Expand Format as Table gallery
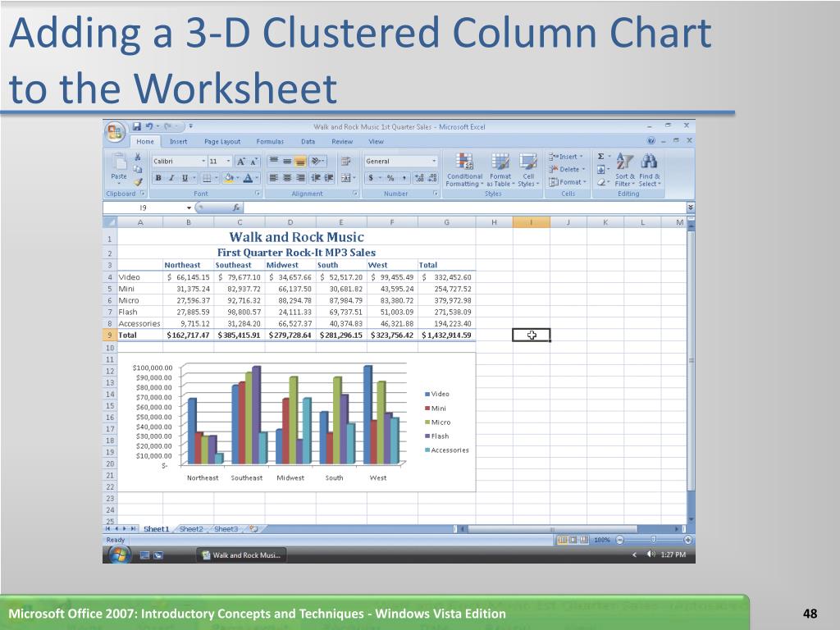Viewport: 840px width, 630px height. (x=500, y=170)
